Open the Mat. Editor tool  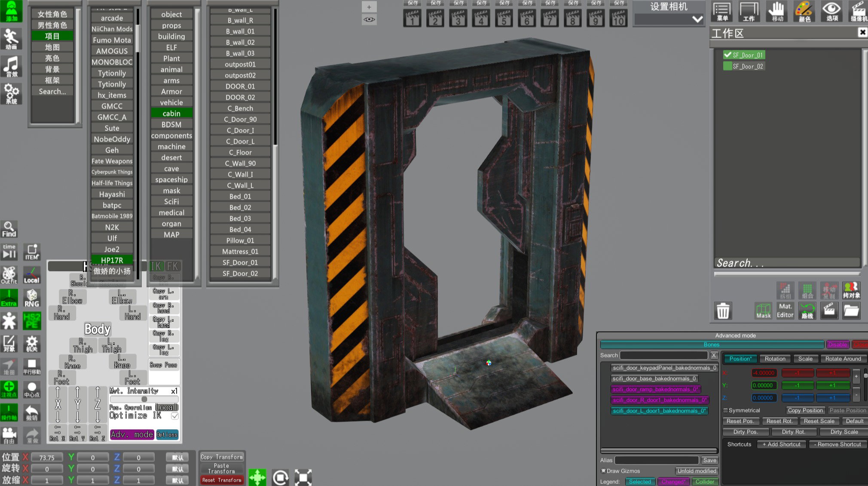point(785,310)
